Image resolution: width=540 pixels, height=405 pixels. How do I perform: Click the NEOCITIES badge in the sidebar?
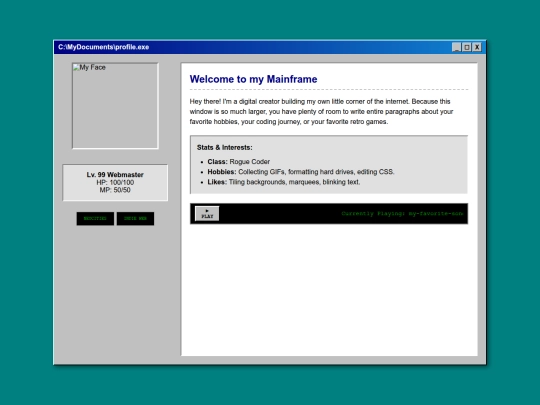[95, 219]
